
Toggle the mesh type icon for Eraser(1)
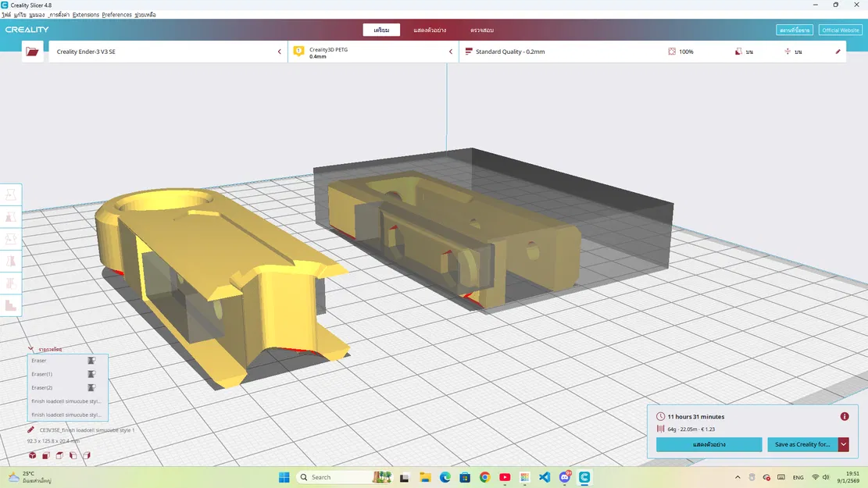pyautogui.click(x=91, y=374)
